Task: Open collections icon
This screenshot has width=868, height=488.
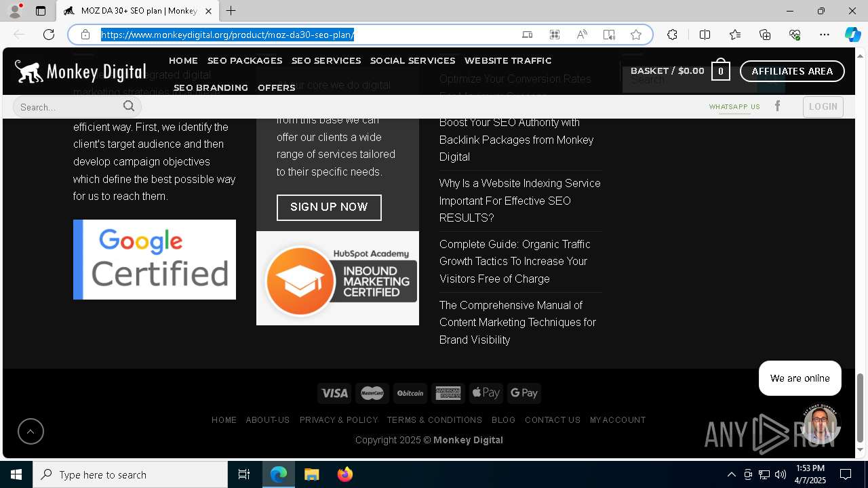Action: pyautogui.click(x=765, y=35)
